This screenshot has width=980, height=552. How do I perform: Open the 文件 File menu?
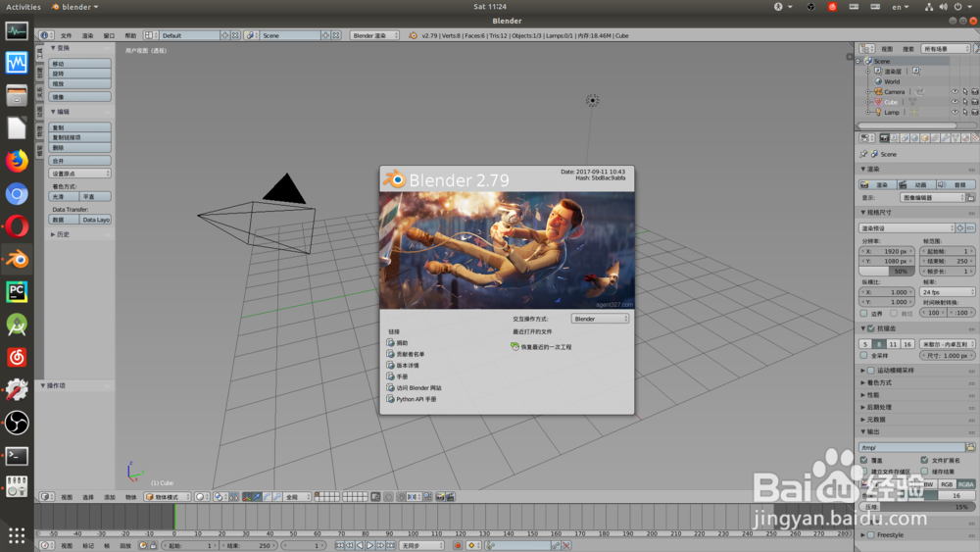66,35
